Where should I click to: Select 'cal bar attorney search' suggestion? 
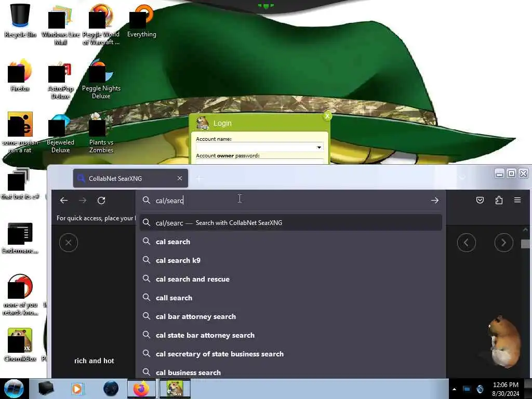tap(291, 316)
